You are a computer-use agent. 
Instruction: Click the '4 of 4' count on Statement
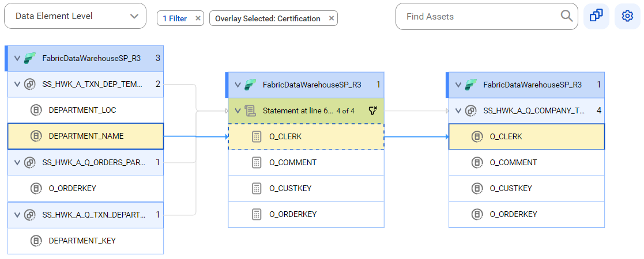(345, 111)
